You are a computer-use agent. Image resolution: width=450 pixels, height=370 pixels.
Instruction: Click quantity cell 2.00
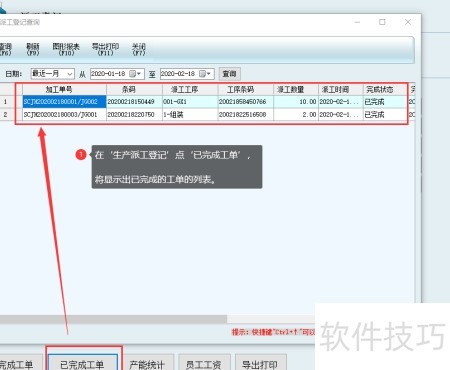(x=296, y=115)
